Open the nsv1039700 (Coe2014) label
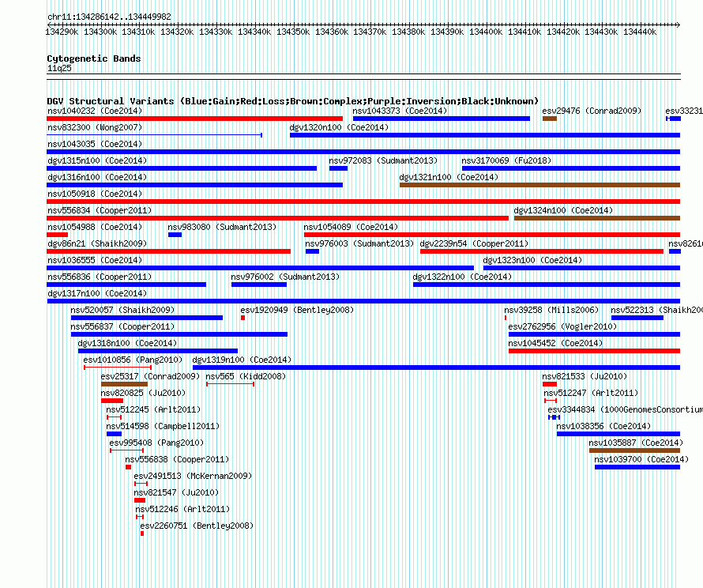The width and height of the screenshot is (703, 588). click(641, 459)
